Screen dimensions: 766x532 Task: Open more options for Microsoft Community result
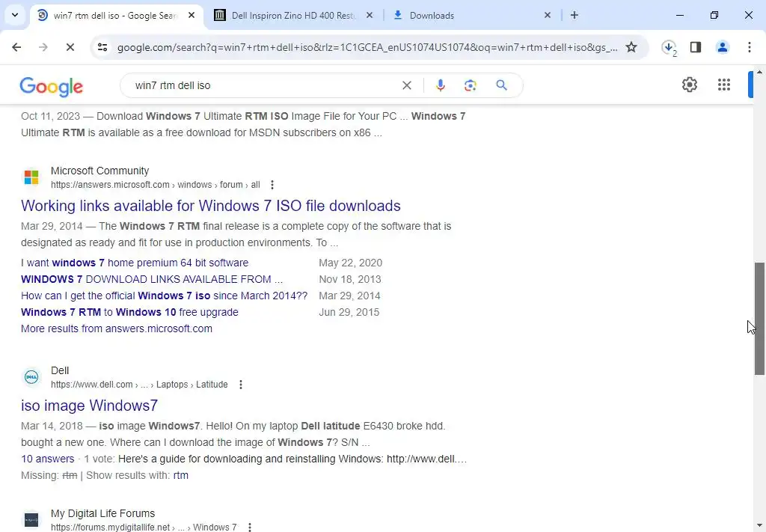272,185
